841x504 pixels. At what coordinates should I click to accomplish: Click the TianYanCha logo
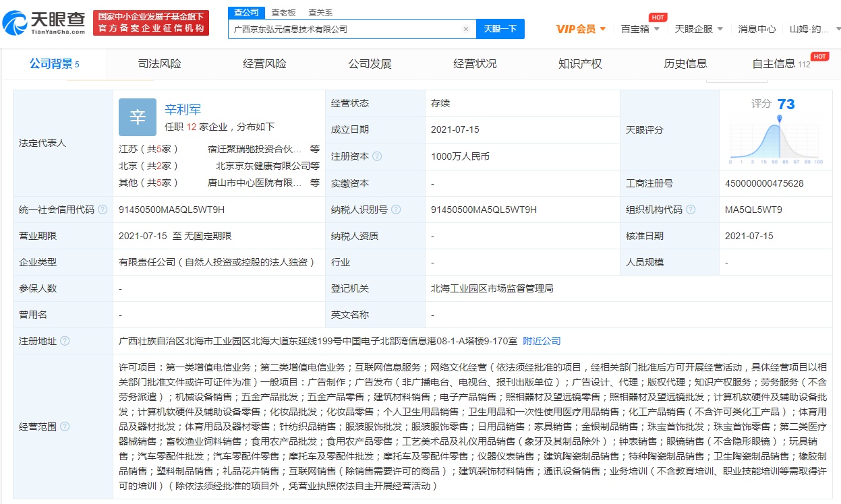(x=45, y=22)
